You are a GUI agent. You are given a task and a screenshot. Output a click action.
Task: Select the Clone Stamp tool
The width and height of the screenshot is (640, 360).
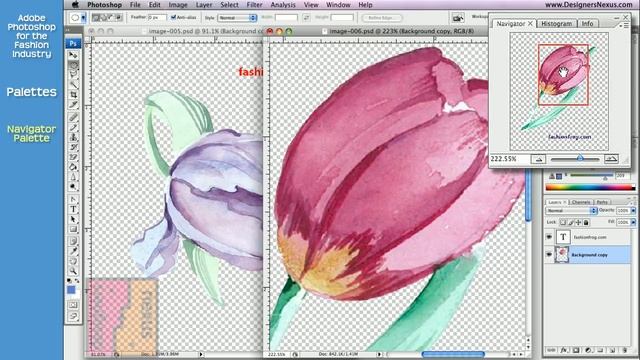pyautogui.click(x=73, y=138)
